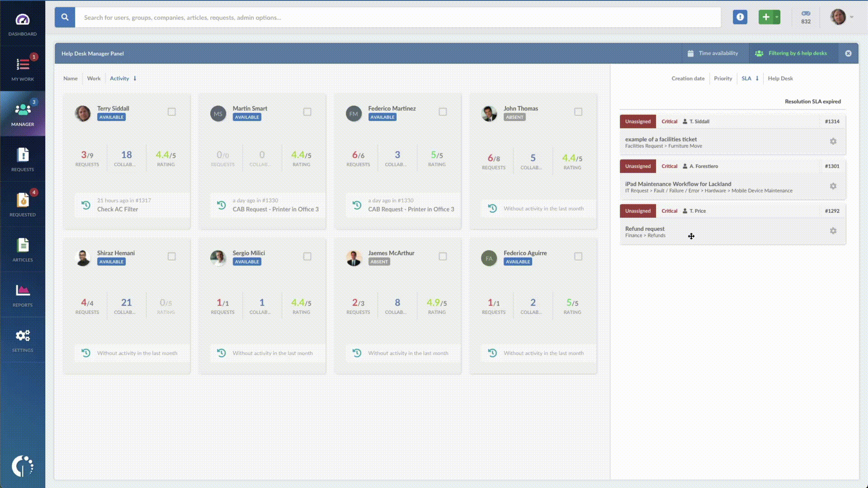Click Filtering by 6 help desks
868x488 pixels.
click(797, 53)
